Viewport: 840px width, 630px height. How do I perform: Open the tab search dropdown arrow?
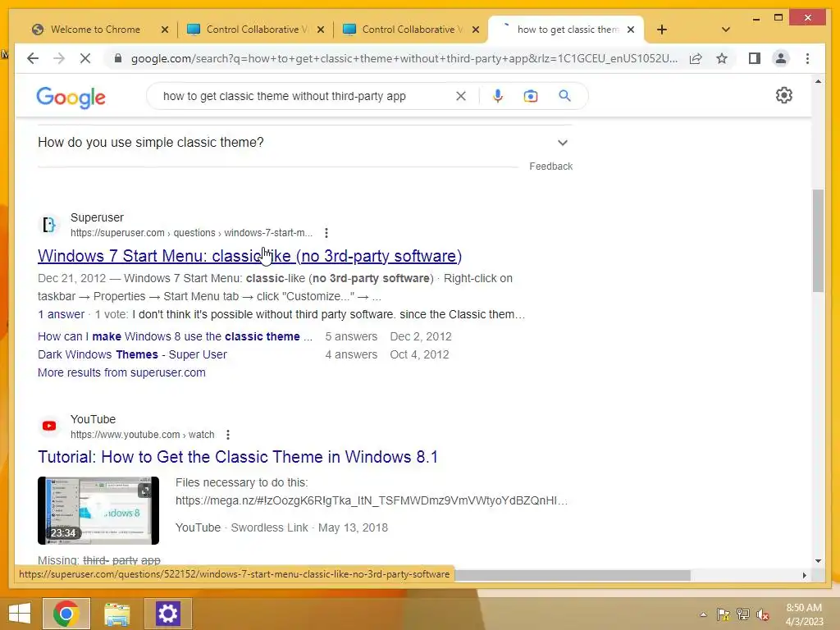[726, 30]
